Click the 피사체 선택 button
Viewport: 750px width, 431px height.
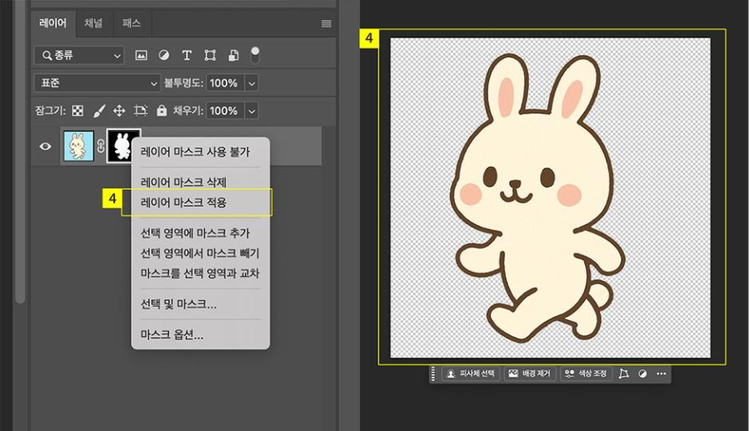coord(471,374)
